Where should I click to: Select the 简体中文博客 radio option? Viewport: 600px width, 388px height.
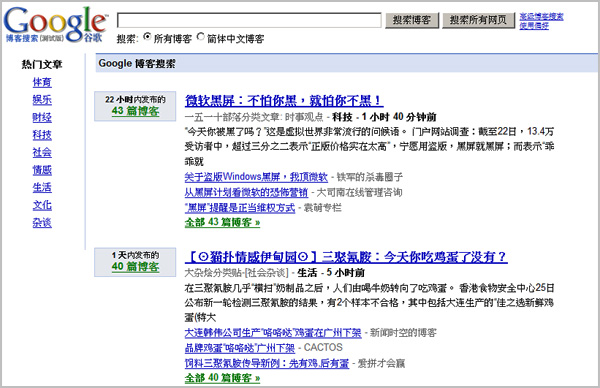(x=201, y=37)
